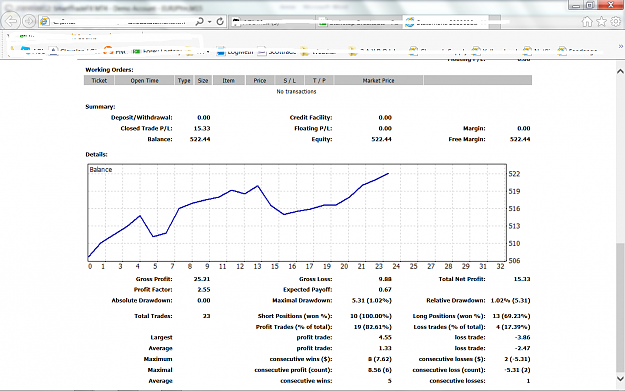The height and width of the screenshot is (391, 625).
Task: Click the Market Price column header
Action: (378, 81)
